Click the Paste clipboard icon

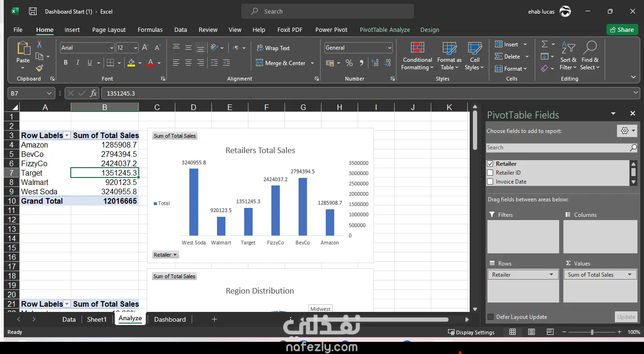23,49
